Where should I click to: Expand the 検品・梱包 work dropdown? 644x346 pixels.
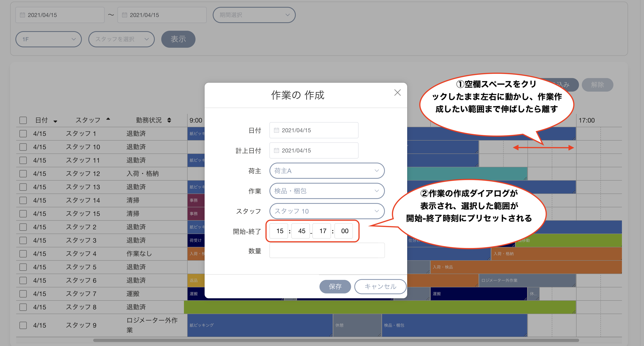click(x=327, y=191)
